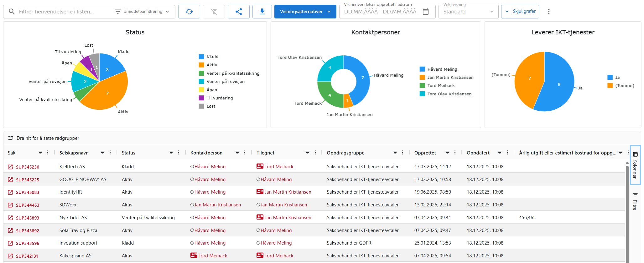Open Selskapsnavn column three-dot menu

pos(110,153)
